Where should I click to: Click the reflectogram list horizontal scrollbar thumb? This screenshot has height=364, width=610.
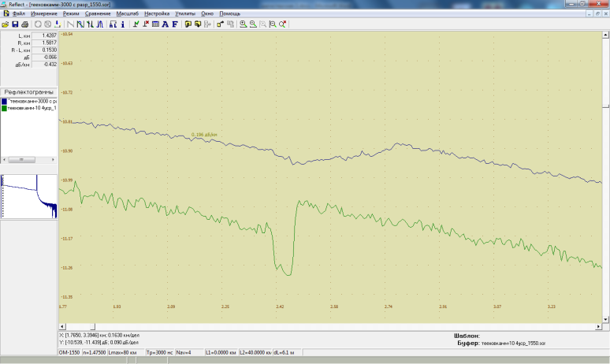22,159
